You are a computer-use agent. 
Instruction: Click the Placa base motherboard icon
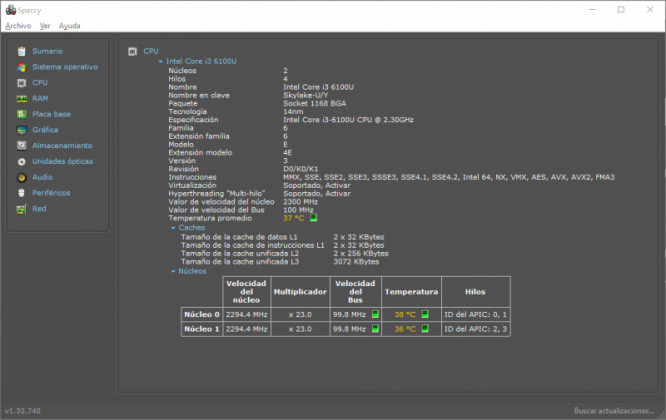coord(22,114)
